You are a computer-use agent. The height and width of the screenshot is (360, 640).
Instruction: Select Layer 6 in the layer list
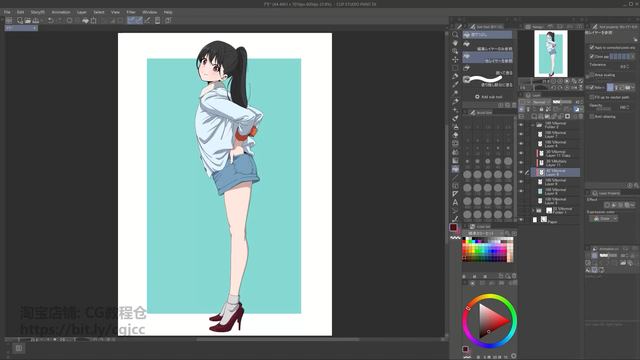pos(556,182)
